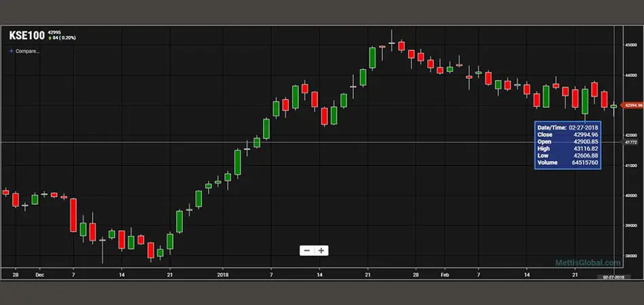Click the 39000 price axis label

pos(631,226)
